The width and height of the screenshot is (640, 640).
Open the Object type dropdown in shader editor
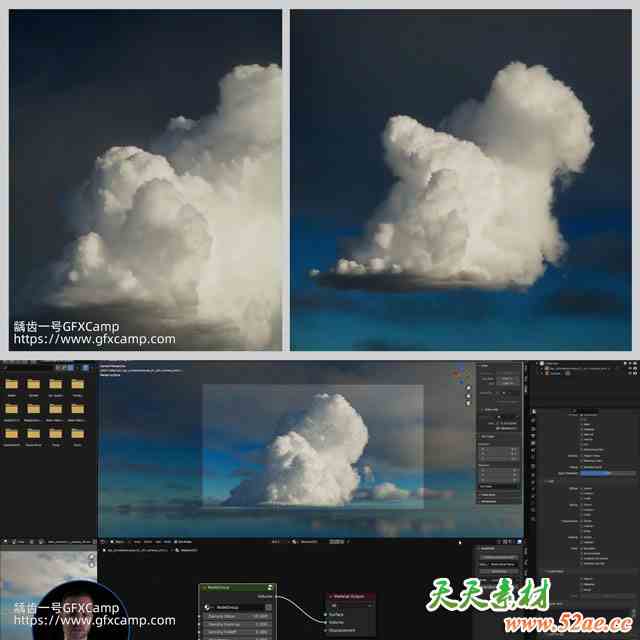click(119, 542)
